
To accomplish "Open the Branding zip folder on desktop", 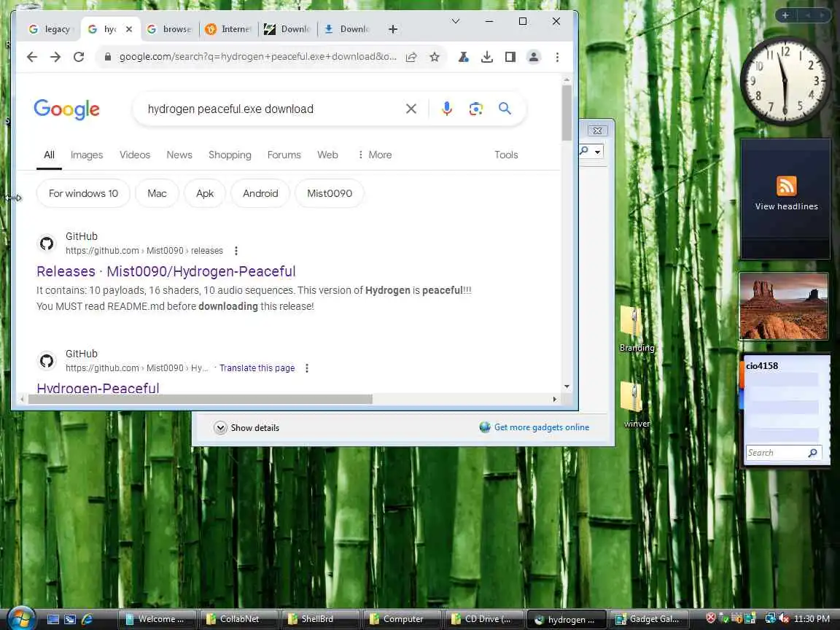I will coord(637,329).
